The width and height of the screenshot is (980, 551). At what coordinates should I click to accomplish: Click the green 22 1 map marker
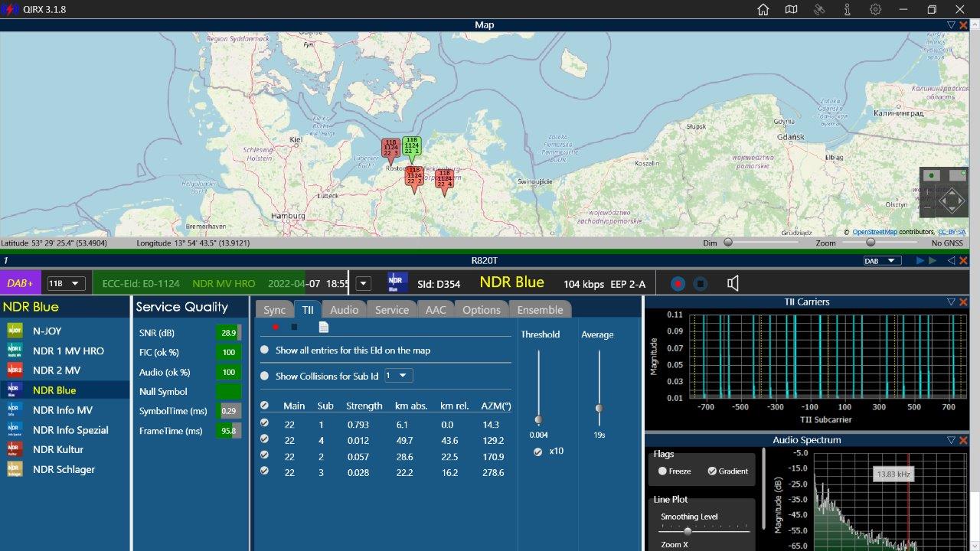pos(411,147)
